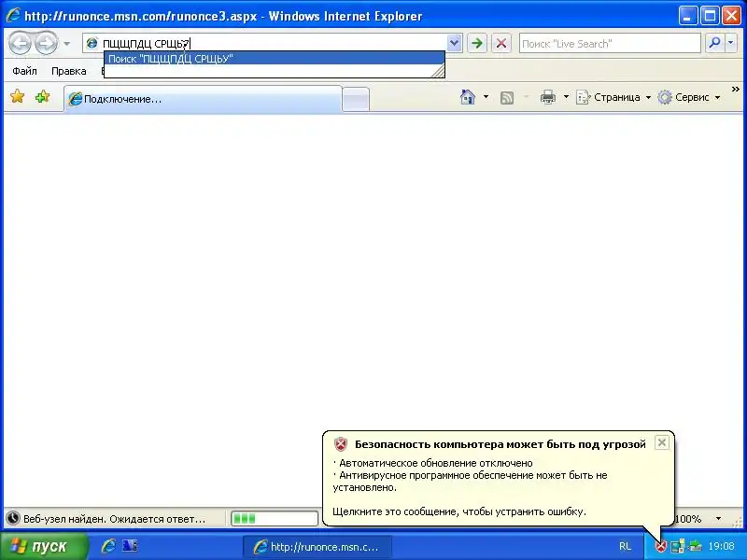Click the Show Desktop Quick Launch icon
747x560 pixels.
[x=130, y=546]
